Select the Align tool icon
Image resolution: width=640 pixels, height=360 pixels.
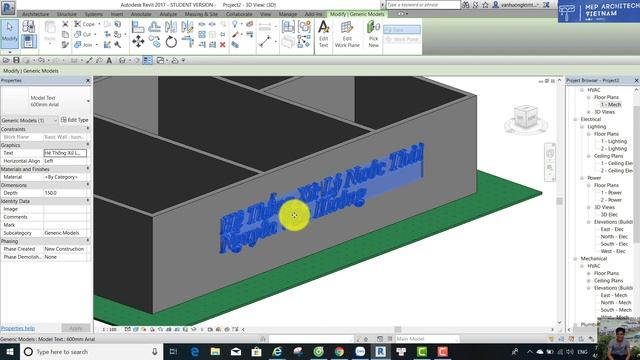pyautogui.click(x=138, y=27)
